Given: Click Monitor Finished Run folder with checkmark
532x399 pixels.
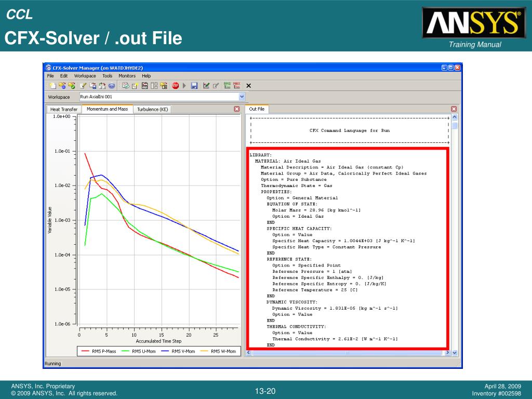Looking at the screenshot, I should pos(72,86).
